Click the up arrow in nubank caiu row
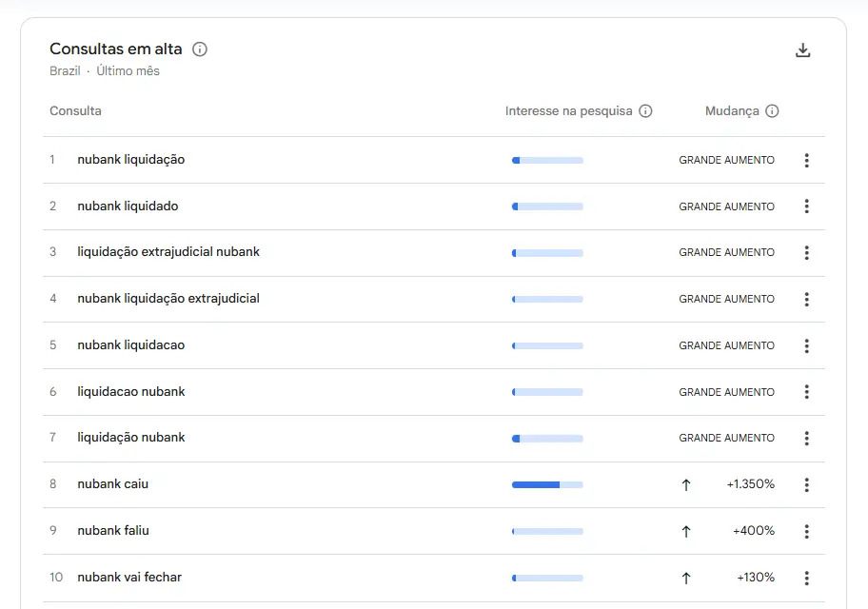The width and height of the screenshot is (868, 609). pyautogui.click(x=686, y=485)
